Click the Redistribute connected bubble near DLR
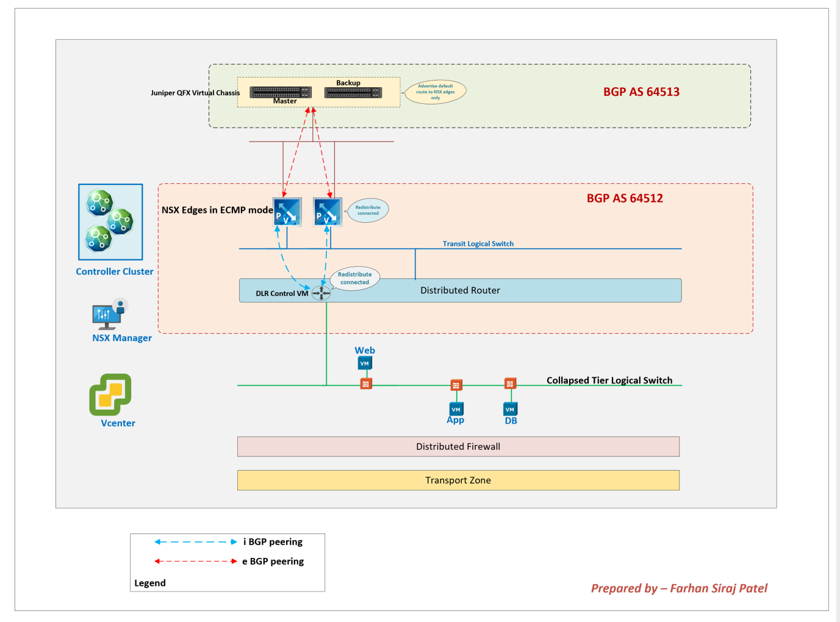The image size is (840, 622). pyautogui.click(x=355, y=277)
